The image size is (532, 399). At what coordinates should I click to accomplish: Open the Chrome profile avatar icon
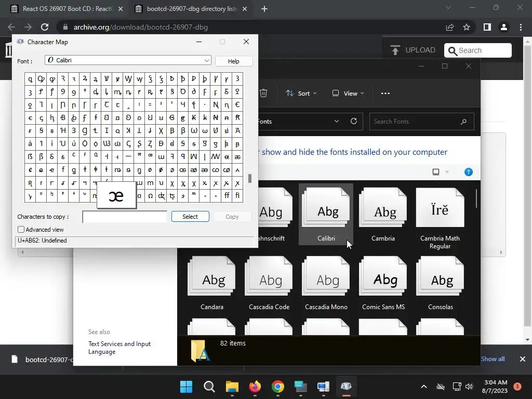504,27
